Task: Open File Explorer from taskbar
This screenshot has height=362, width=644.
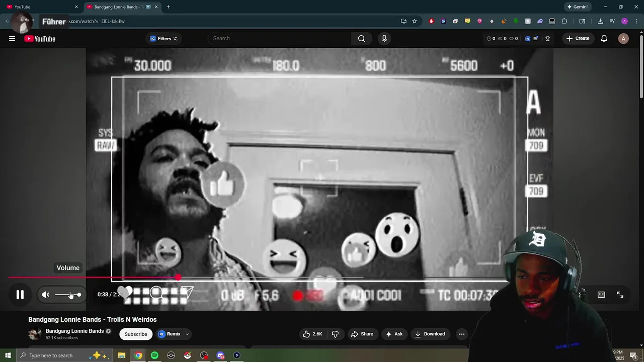Action: click(122, 355)
